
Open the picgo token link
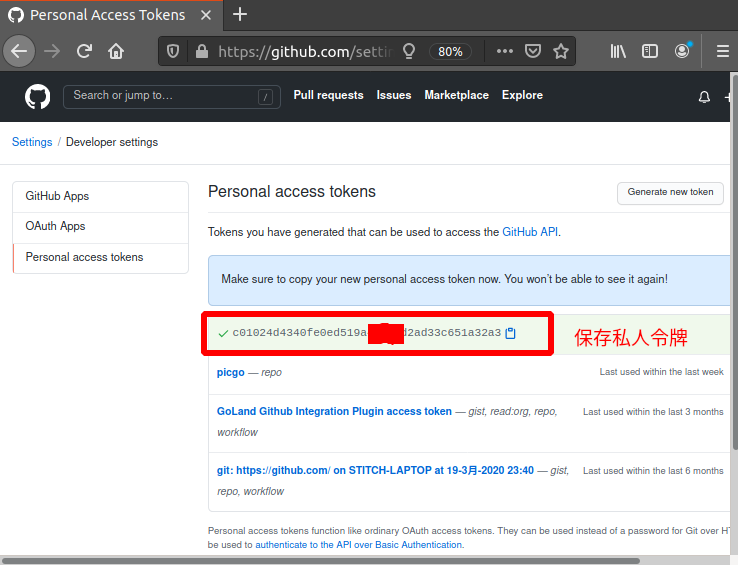[231, 372]
